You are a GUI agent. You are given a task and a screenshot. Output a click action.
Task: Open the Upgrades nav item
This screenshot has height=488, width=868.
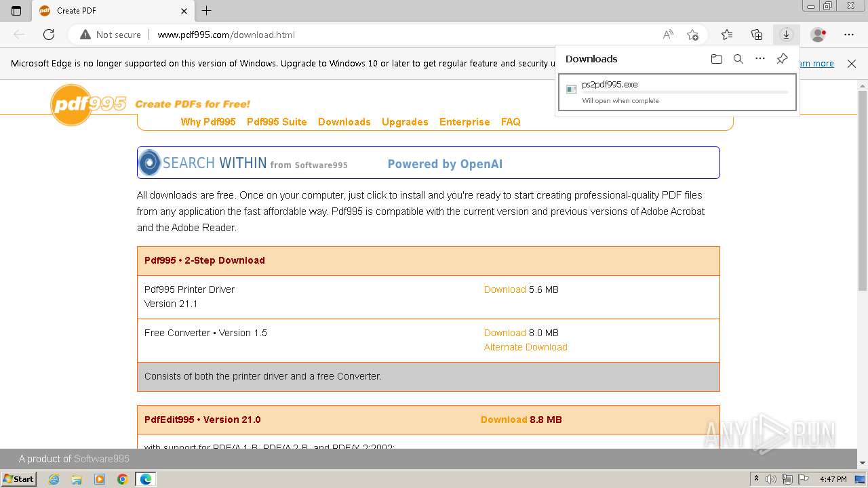405,122
